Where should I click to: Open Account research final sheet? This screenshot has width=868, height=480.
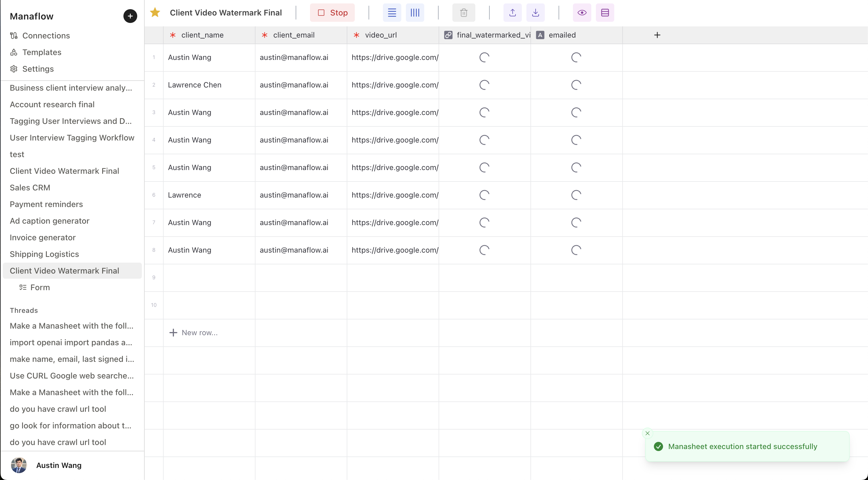click(x=72, y=104)
